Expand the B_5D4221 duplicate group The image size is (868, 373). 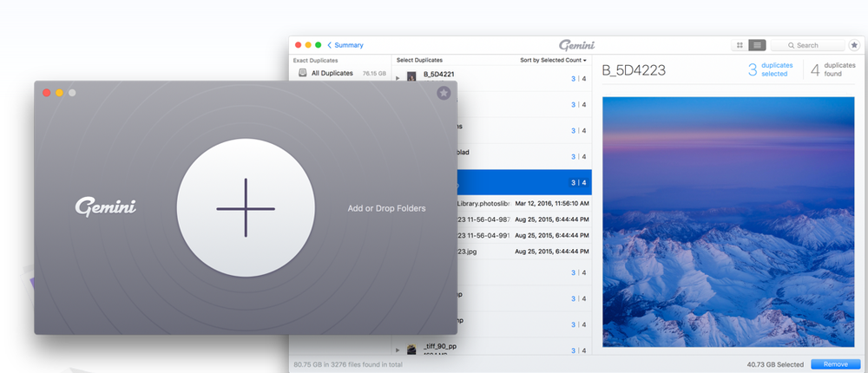pyautogui.click(x=398, y=79)
